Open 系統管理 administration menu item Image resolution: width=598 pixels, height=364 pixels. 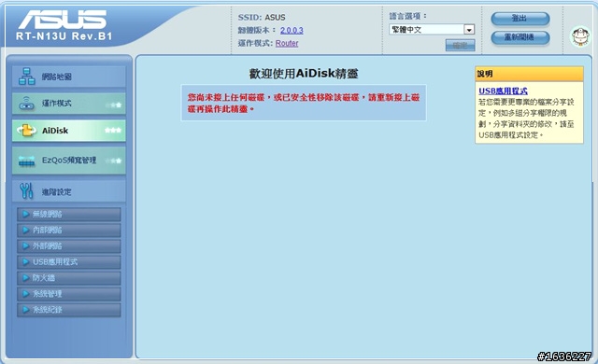point(69,294)
